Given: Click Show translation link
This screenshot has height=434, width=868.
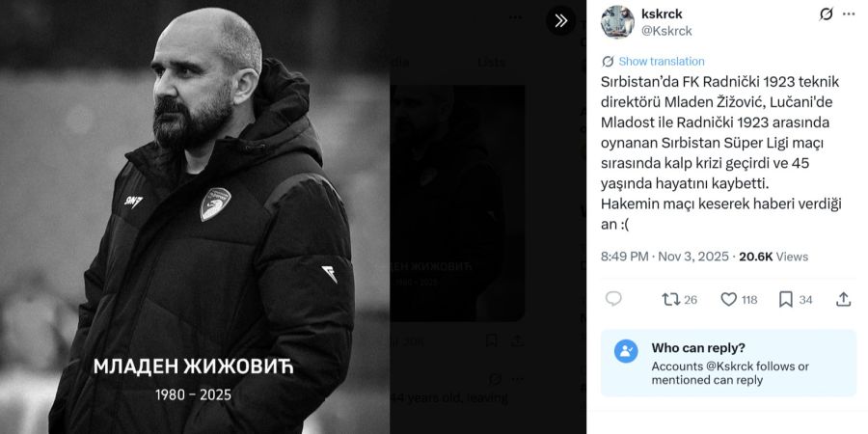Looking at the screenshot, I should pos(662,62).
